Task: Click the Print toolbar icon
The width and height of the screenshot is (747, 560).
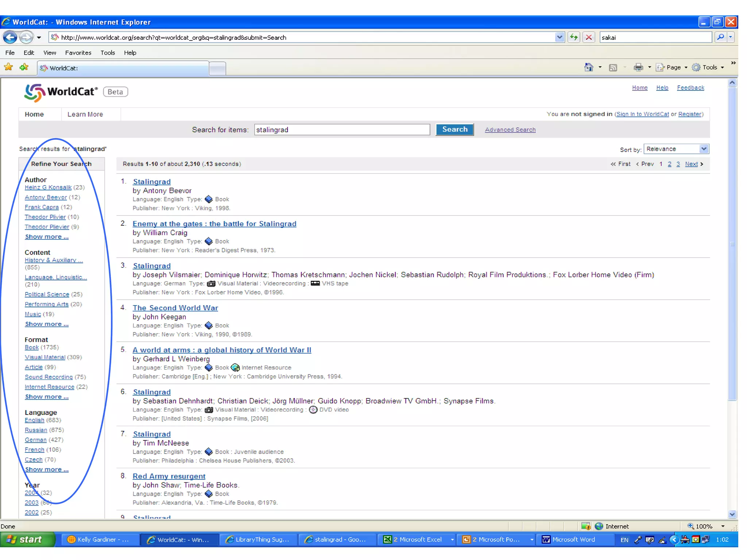Action: 638,67
